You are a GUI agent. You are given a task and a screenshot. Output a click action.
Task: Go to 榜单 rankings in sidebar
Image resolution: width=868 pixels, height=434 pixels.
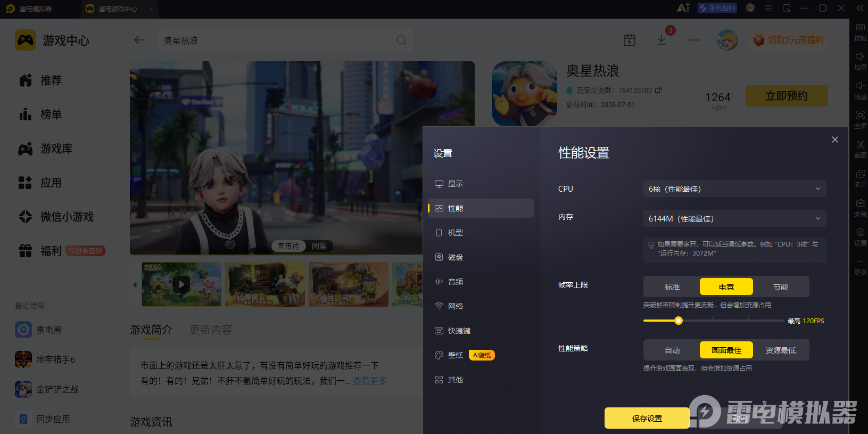pyautogui.click(x=40, y=114)
